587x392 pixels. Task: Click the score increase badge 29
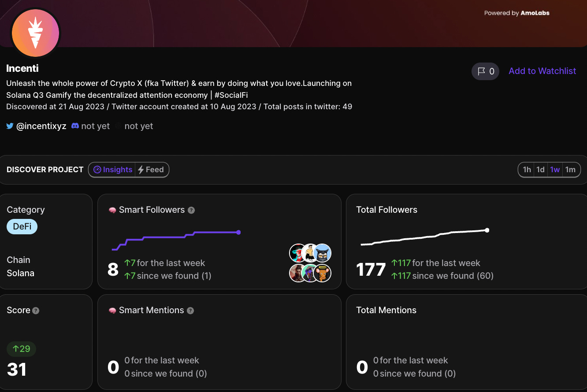pyautogui.click(x=21, y=349)
